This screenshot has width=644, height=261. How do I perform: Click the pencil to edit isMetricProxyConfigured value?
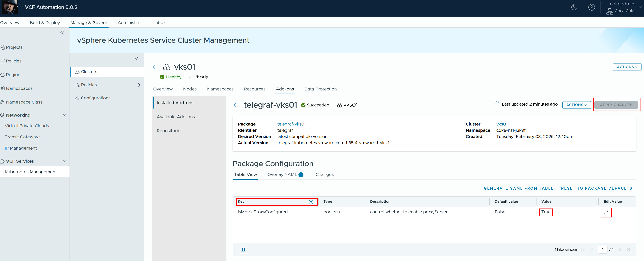tap(606, 212)
